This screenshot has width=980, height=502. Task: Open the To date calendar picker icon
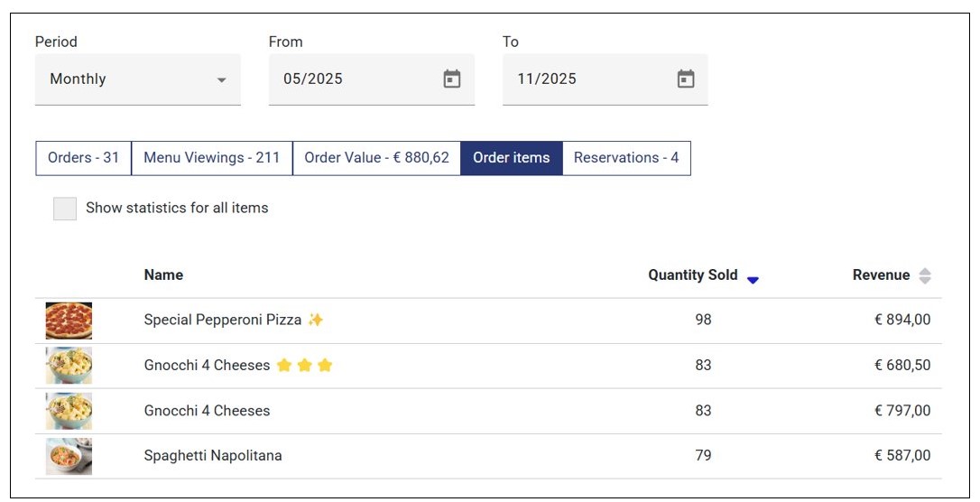686,79
